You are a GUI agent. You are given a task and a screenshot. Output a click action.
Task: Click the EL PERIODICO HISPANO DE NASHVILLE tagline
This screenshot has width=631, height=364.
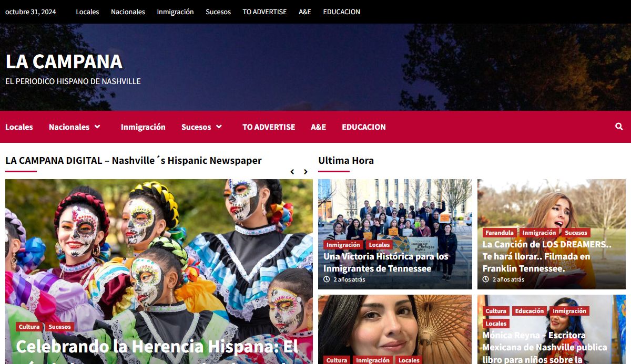[73, 81]
